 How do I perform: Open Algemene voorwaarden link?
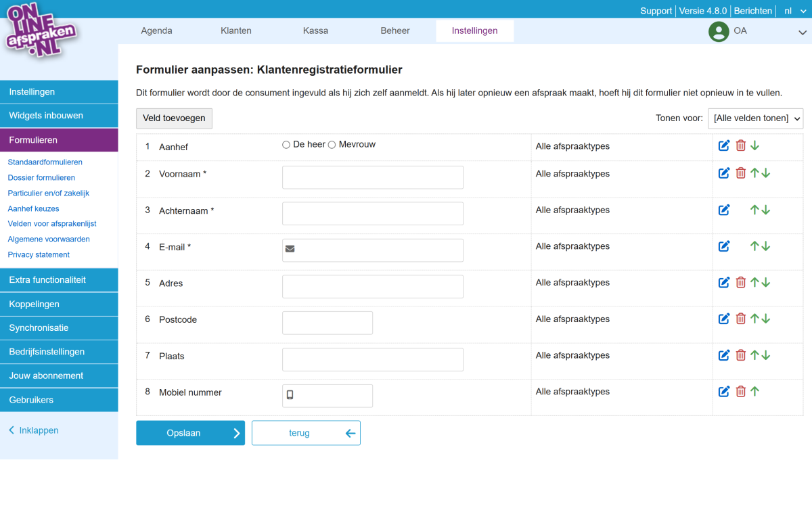tap(49, 239)
